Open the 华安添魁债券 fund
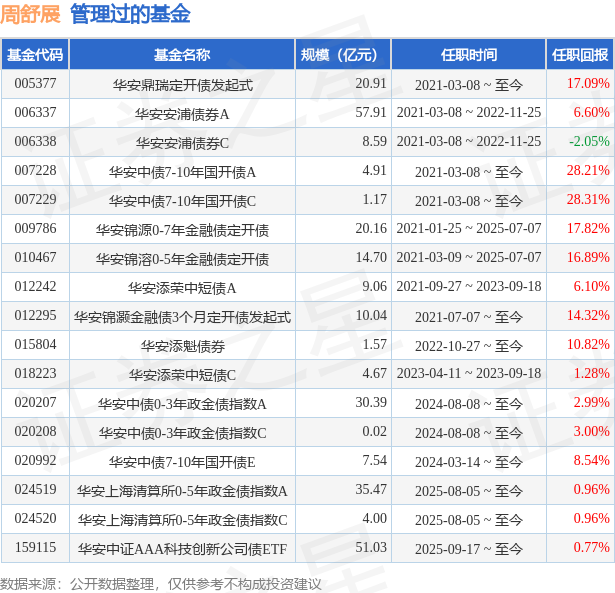615x593 pixels. pyautogui.click(x=182, y=345)
